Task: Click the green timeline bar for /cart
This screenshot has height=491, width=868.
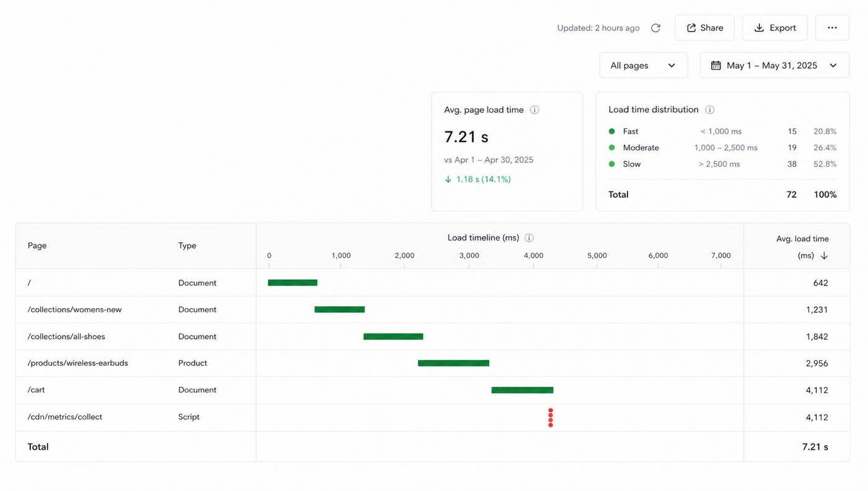Action: coord(523,390)
